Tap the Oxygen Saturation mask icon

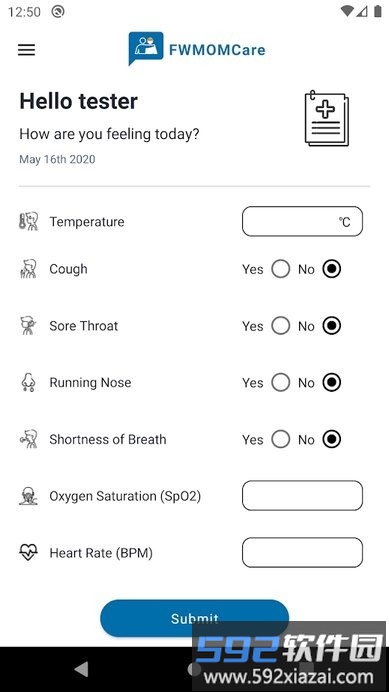(28, 496)
